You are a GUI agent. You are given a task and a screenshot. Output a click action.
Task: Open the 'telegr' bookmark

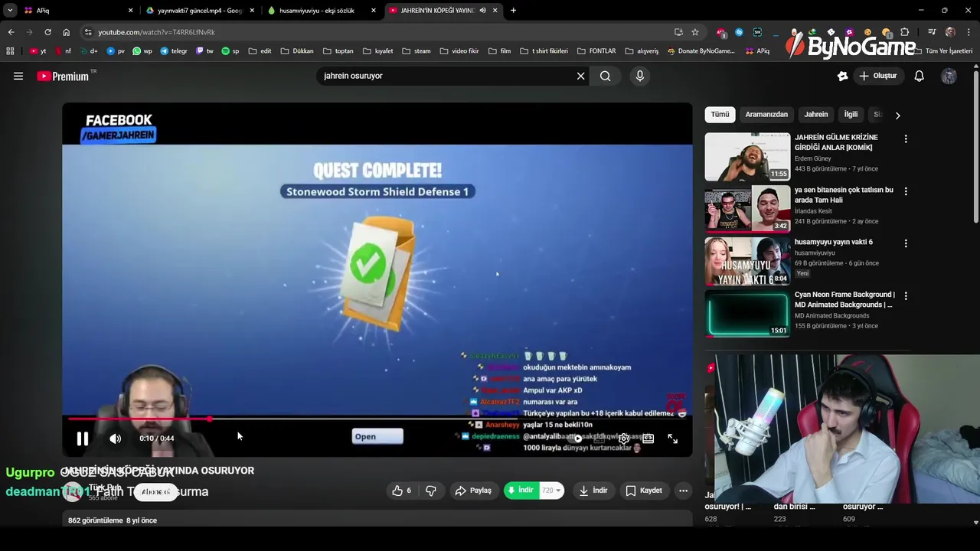tap(174, 51)
